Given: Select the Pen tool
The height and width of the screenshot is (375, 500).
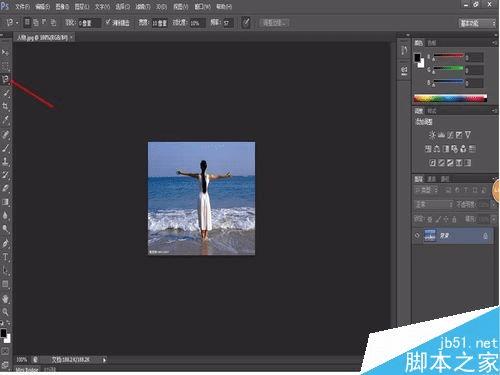Looking at the screenshot, I should point(5,243).
